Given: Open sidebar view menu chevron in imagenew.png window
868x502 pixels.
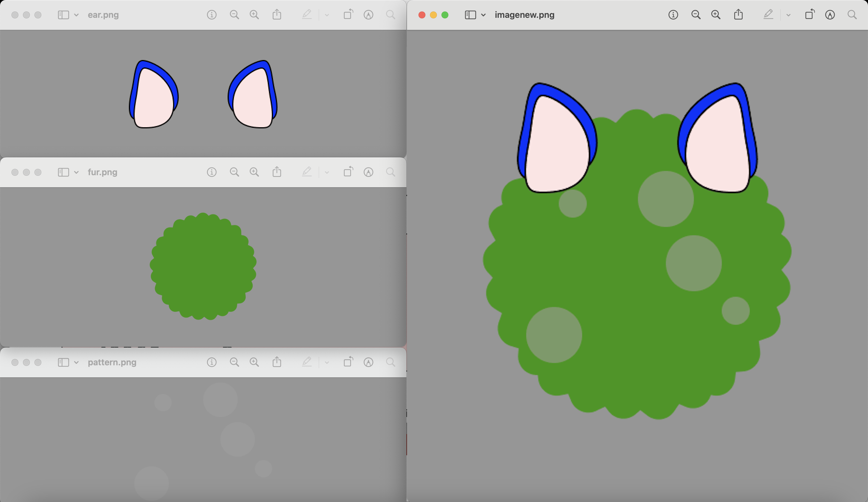Looking at the screenshot, I should coord(483,15).
